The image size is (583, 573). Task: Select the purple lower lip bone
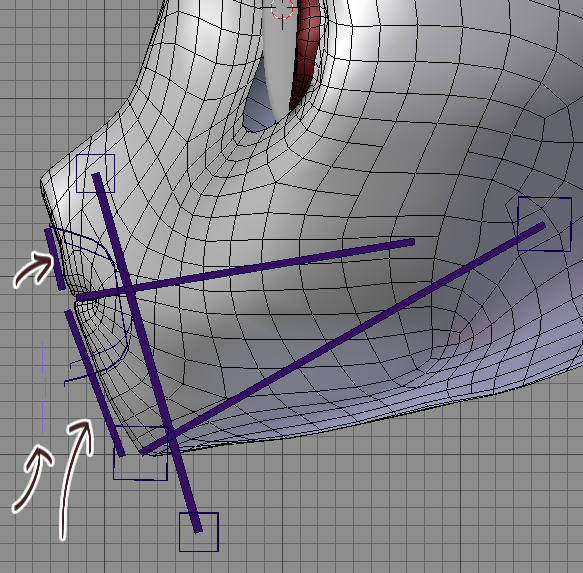pos(94,383)
